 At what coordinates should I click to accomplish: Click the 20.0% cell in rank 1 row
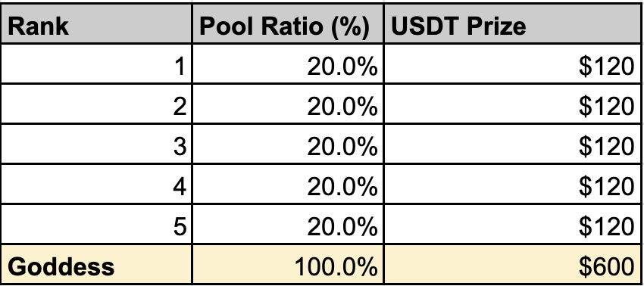pos(287,64)
